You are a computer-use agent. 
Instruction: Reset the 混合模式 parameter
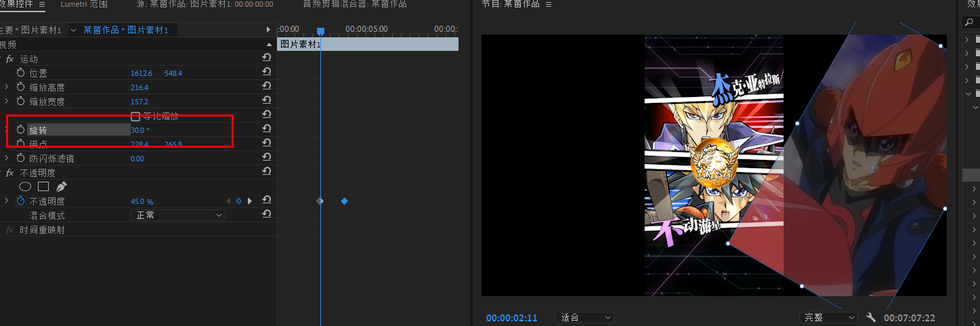267,214
